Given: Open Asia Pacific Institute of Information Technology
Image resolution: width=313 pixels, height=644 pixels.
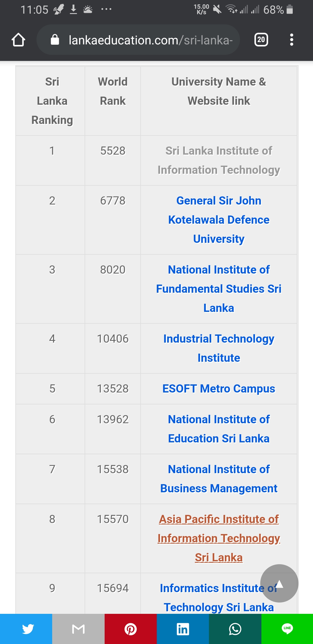Looking at the screenshot, I should tap(219, 538).
